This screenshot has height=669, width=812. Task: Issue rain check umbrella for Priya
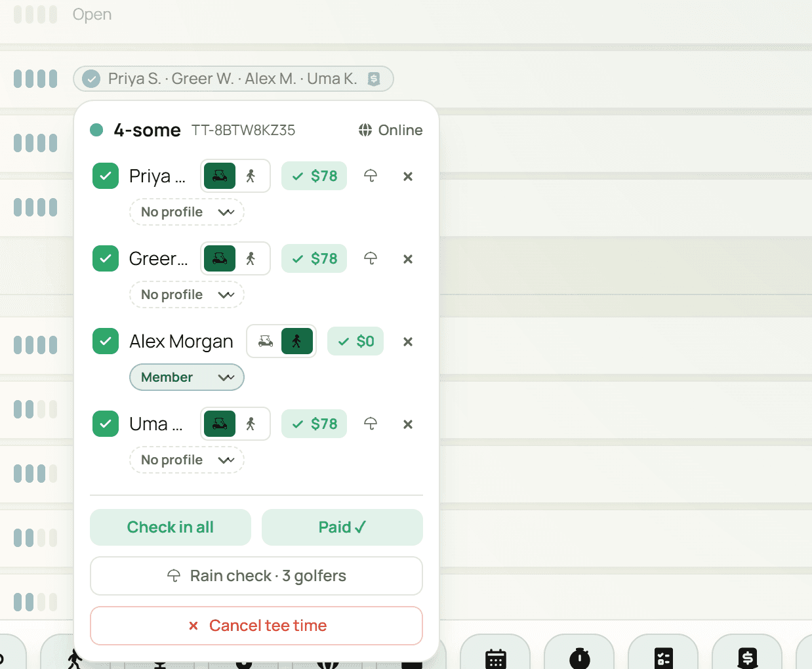point(371,176)
